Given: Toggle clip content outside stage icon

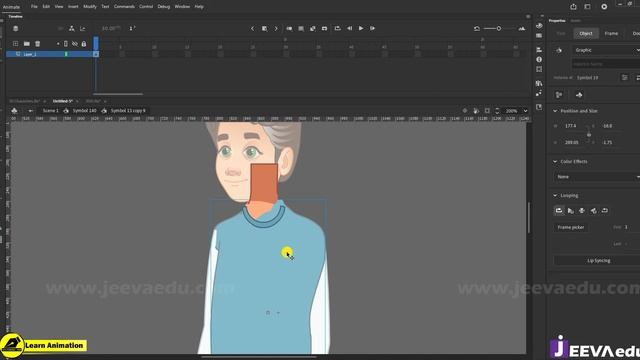Looking at the screenshot, I should tap(487, 111).
